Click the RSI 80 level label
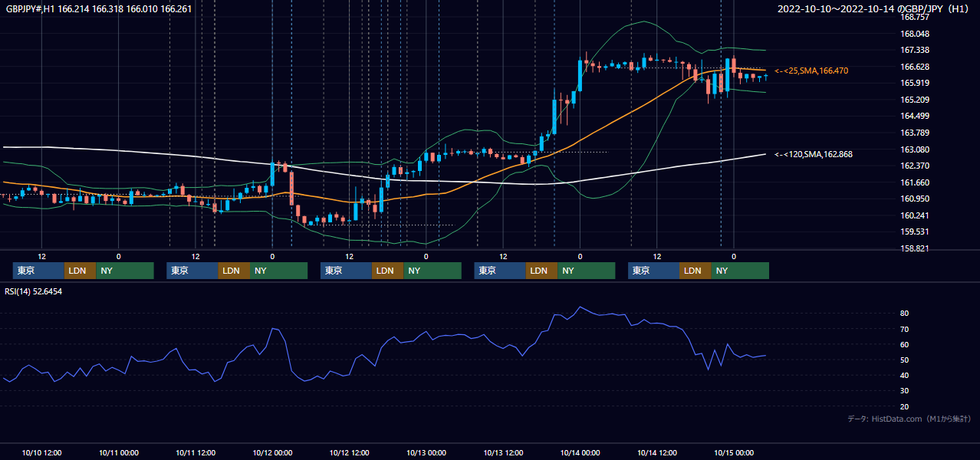980x460 pixels. [x=904, y=314]
